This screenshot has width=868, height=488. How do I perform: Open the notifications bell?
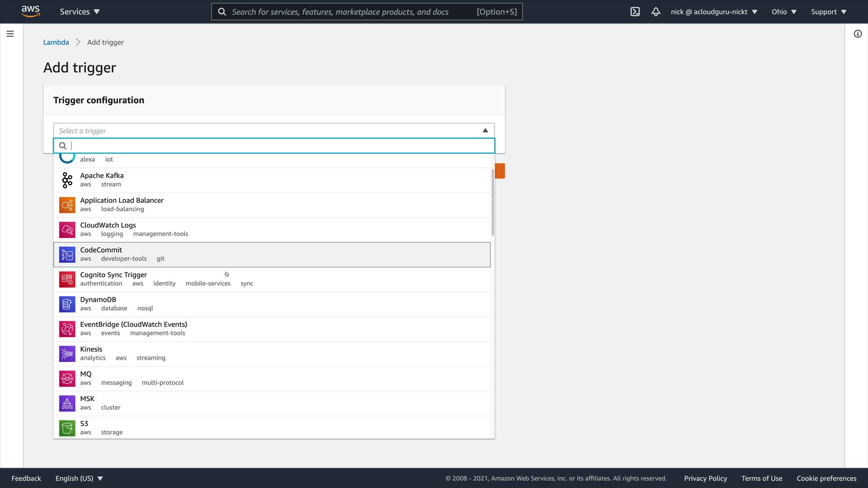click(x=656, y=12)
